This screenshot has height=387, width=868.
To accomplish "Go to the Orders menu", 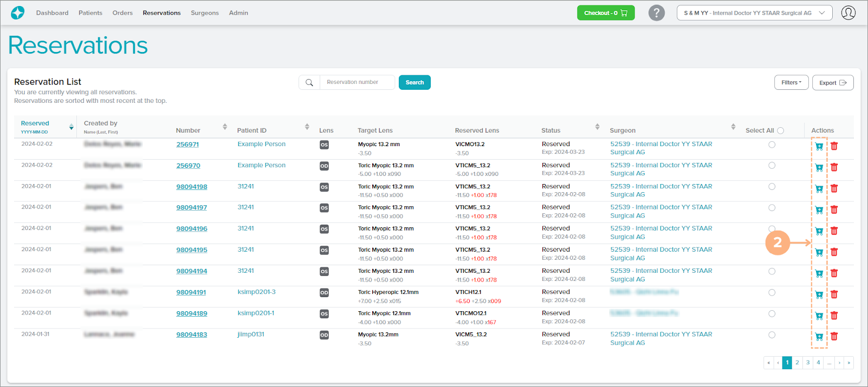I will tap(122, 13).
